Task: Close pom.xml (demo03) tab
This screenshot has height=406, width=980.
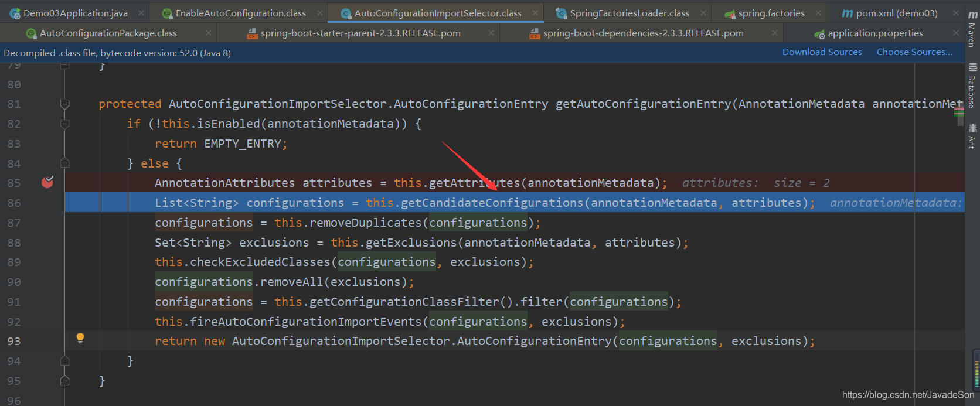Action: pyautogui.click(x=956, y=13)
